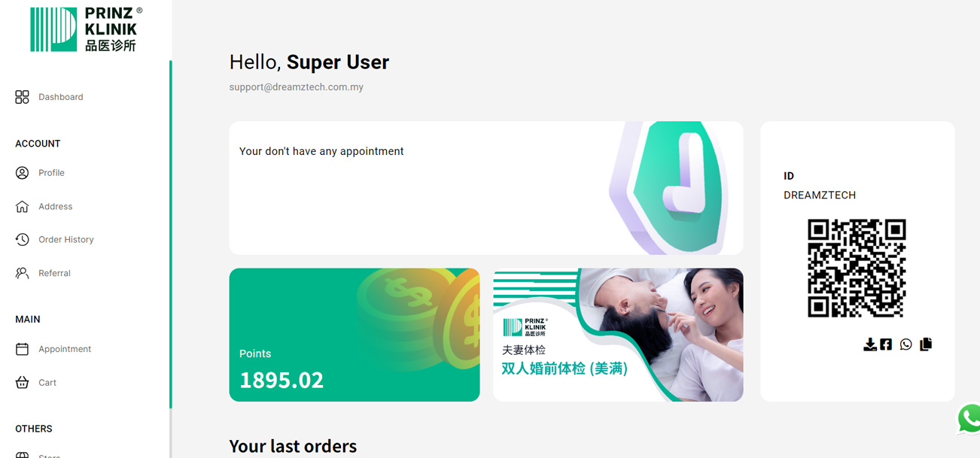Click the Appointment calendar icon
Screen dimensions: 980x458
[22, 349]
